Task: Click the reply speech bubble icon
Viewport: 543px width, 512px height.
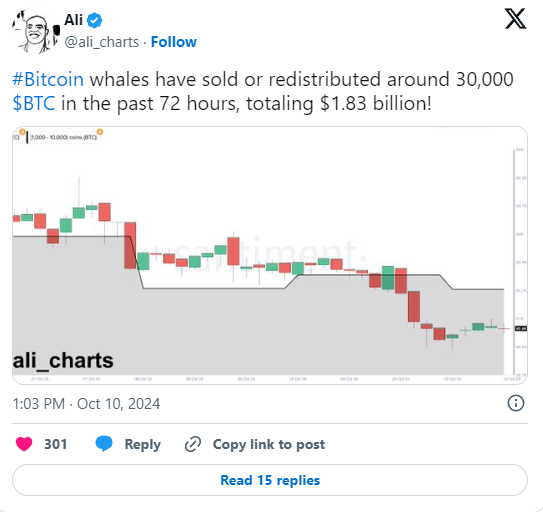Action: pos(104,444)
